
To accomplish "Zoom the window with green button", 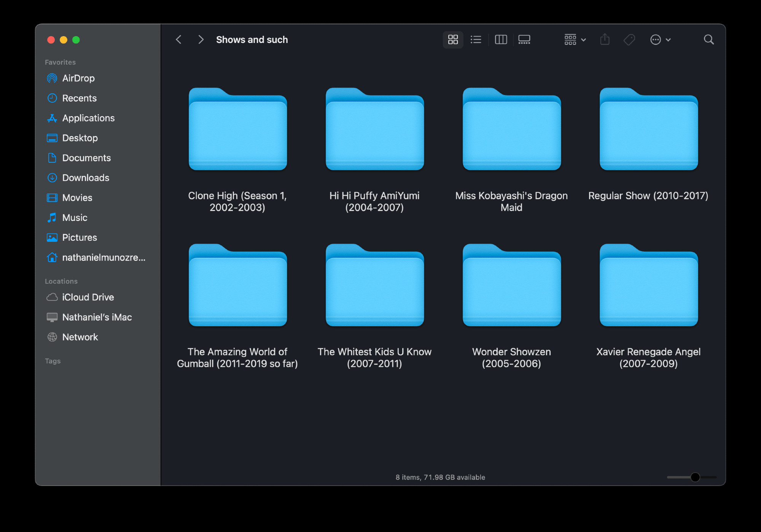I will click(76, 40).
